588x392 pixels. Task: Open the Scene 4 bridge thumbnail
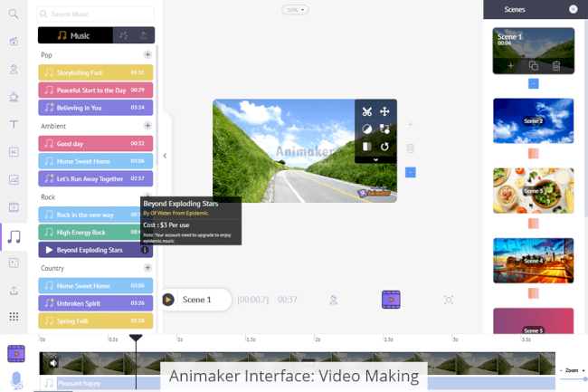(533, 261)
